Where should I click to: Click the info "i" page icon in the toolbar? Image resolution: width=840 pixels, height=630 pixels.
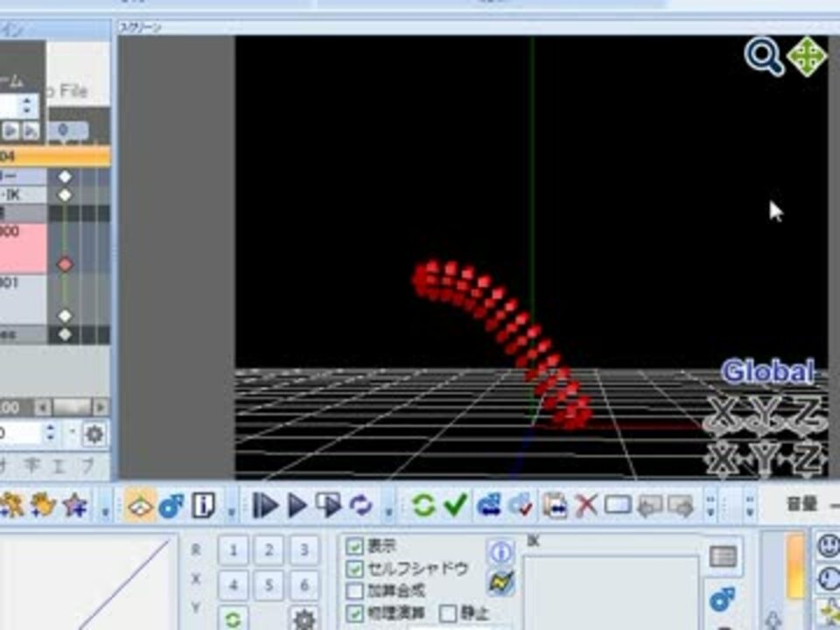(x=203, y=505)
